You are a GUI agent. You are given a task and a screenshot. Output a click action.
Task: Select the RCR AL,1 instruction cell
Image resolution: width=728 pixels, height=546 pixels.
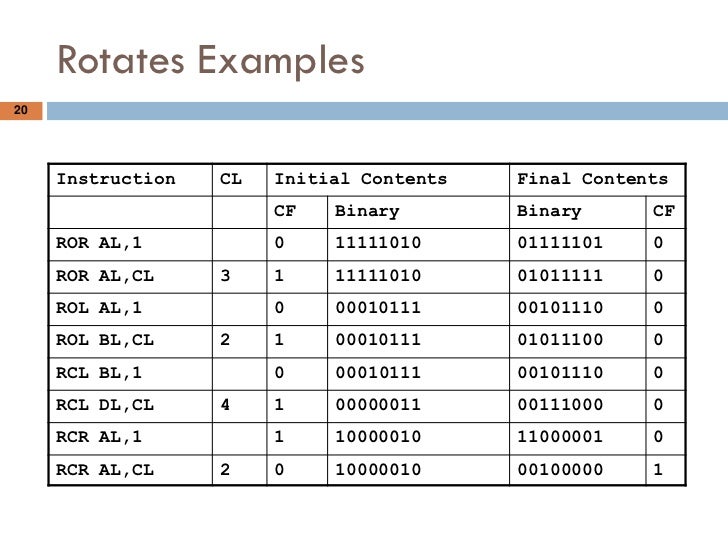130,438
